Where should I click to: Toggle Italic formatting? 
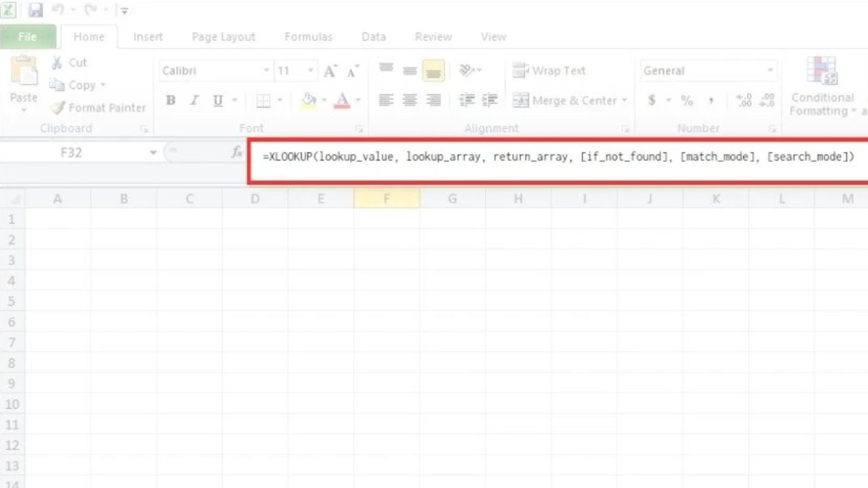click(x=194, y=100)
